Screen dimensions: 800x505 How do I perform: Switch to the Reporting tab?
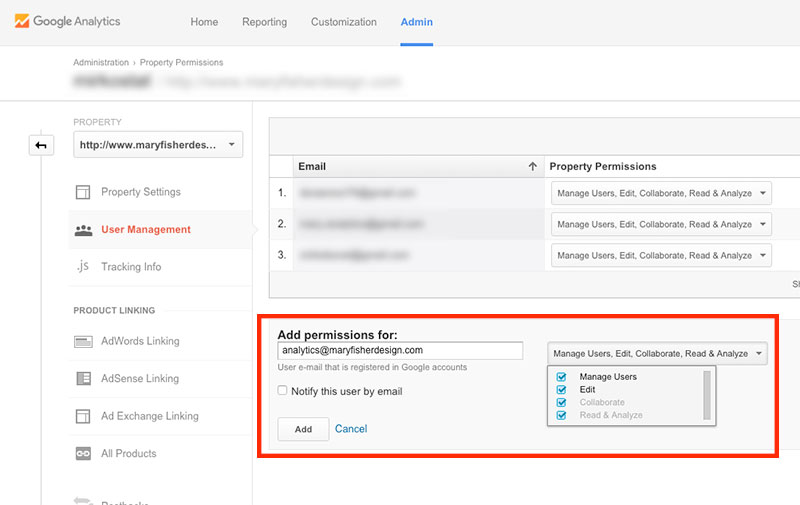[x=264, y=22]
